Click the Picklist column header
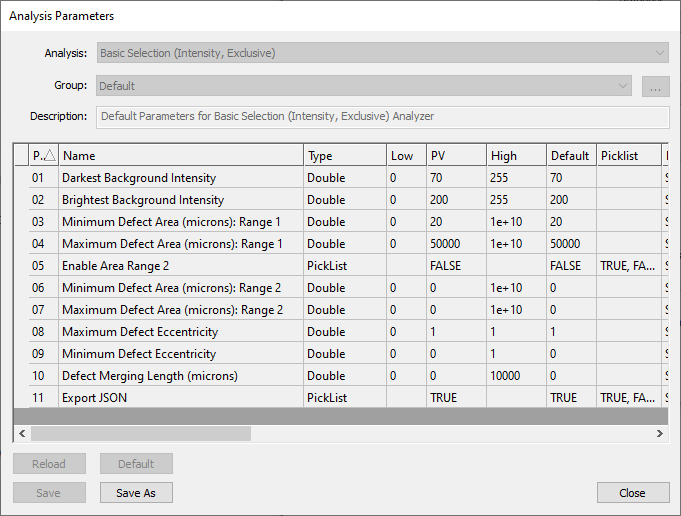This screenshot has width=681, height=516. [x=627, y=156]
